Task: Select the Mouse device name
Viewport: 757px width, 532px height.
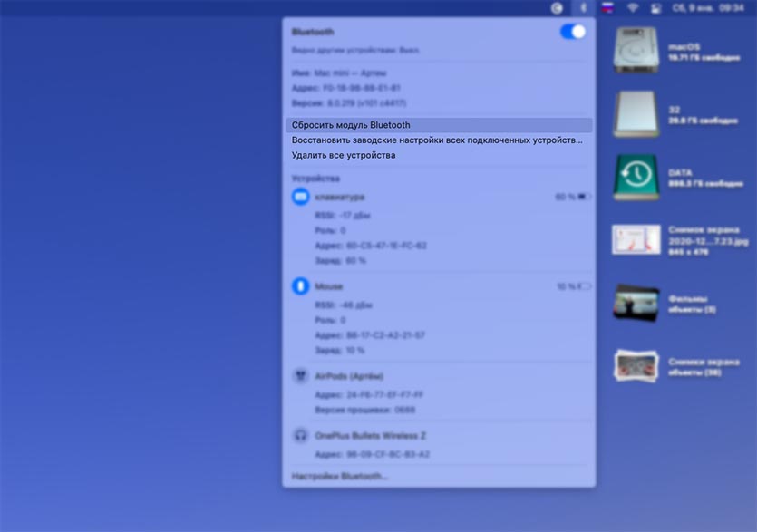Action: [x=328, y=286]
